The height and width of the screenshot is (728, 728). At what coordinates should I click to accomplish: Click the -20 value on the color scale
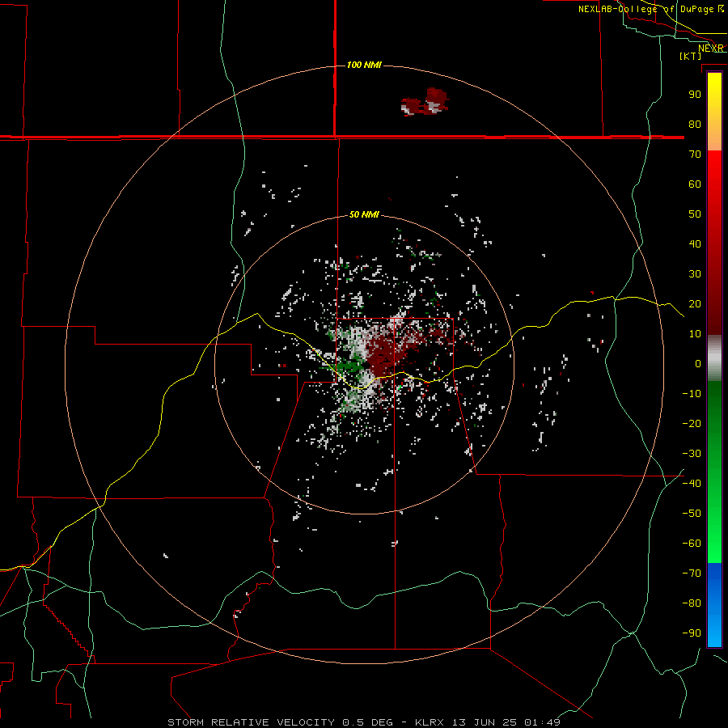(692, 423)
